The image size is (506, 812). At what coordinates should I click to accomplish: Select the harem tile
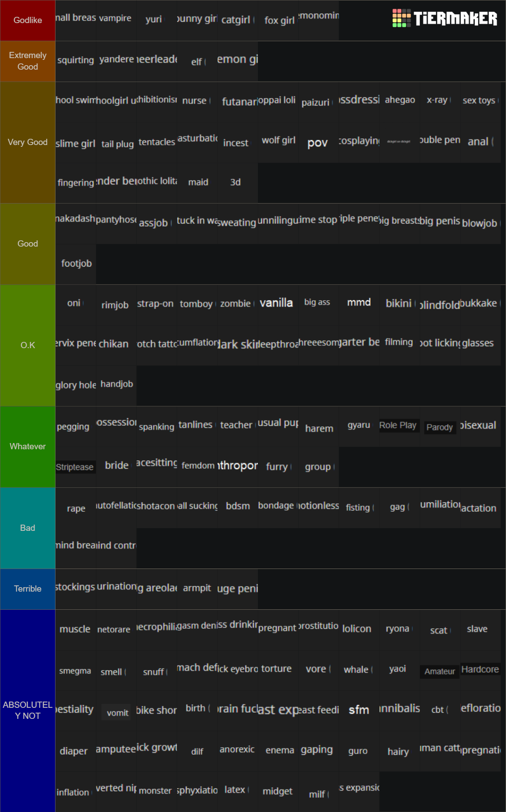(x=319, y=427)
